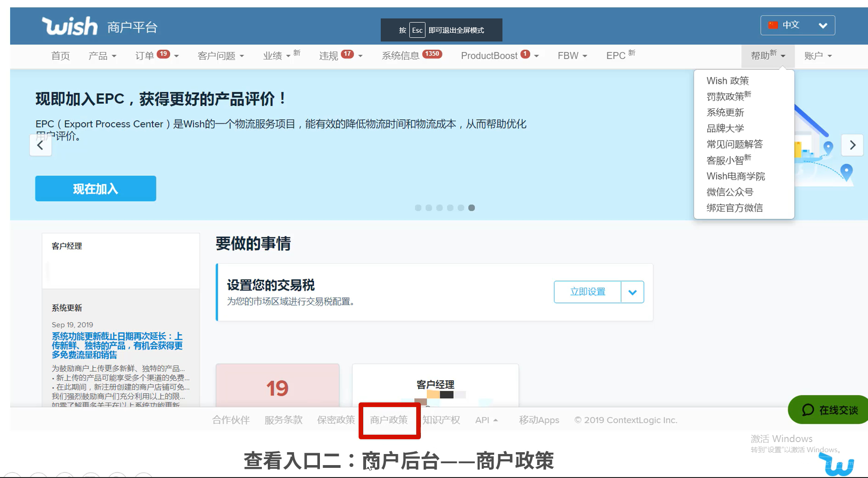Open the 业绩 menu
The width and height of the screenshot is (868, 478).
282,55
